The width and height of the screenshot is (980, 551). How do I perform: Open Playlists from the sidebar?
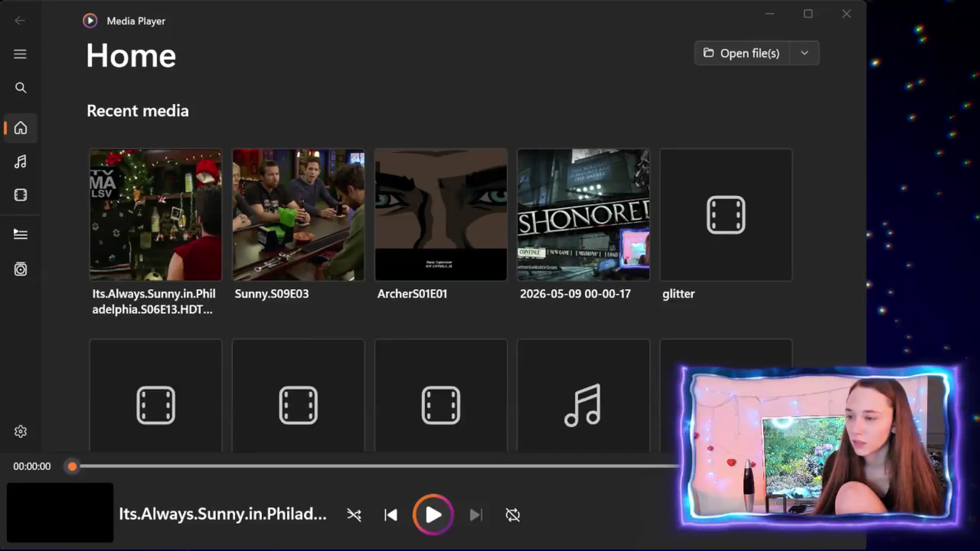[x=20, y=269]
